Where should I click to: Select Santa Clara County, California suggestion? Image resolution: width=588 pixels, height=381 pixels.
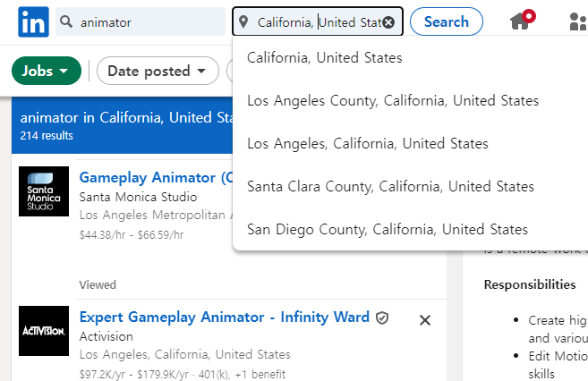click(390, 187)
